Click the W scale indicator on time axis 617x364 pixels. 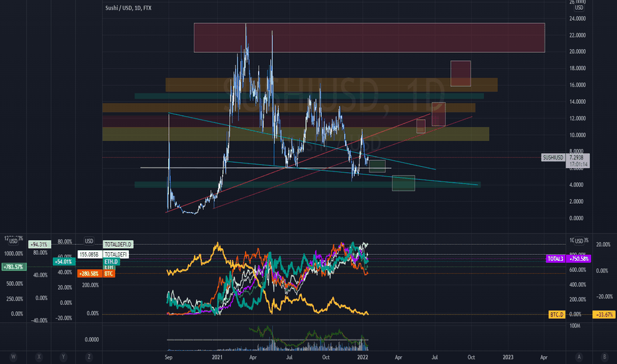click(x=13, y=357)
